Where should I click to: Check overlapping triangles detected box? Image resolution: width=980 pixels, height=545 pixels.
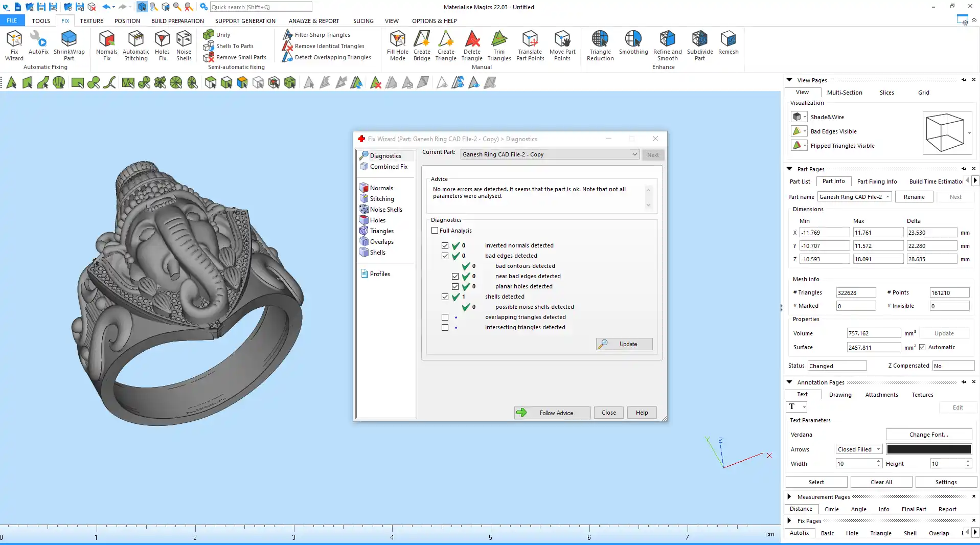click(x=445, y=317)
